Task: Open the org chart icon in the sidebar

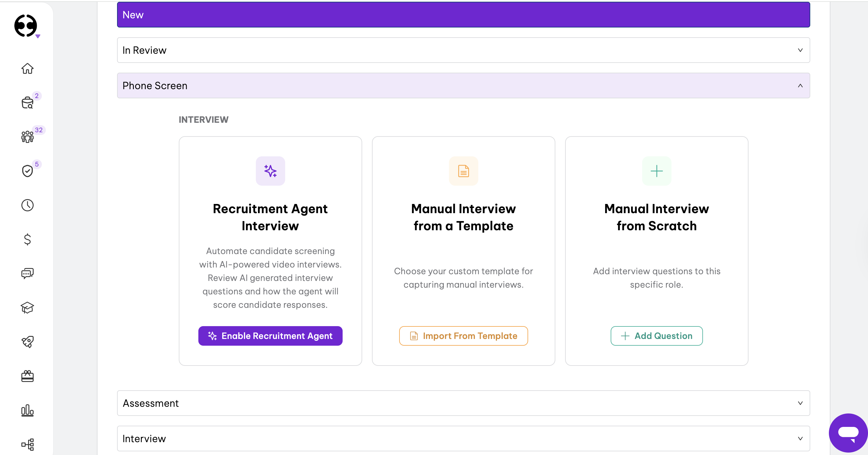Action: tap(27, 444)
